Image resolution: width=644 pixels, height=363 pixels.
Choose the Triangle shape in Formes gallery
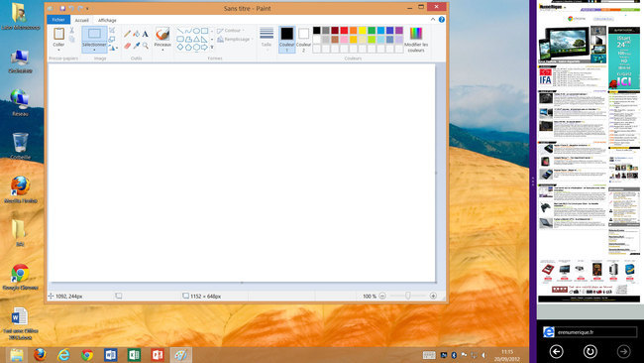196,39
